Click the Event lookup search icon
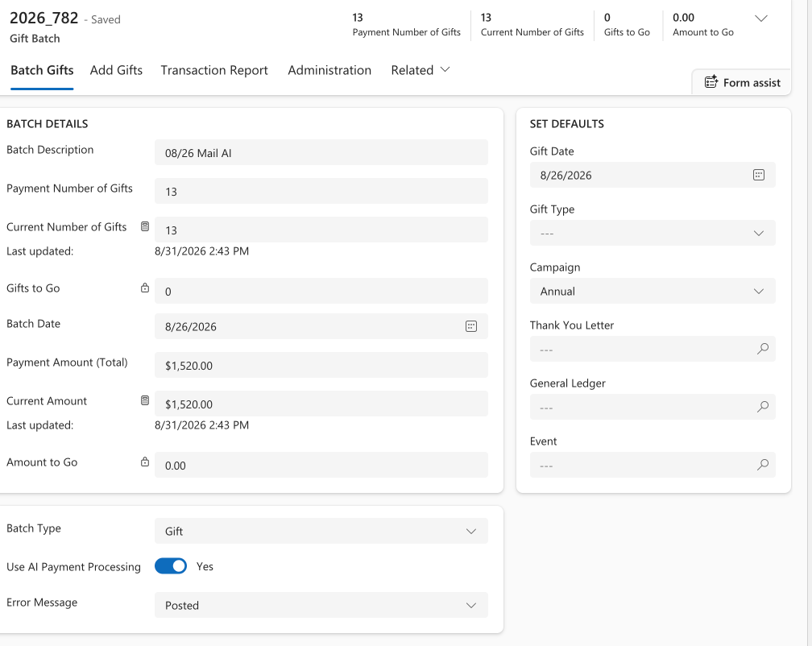This screenshot has height=646, width=812. pos(762,465)
